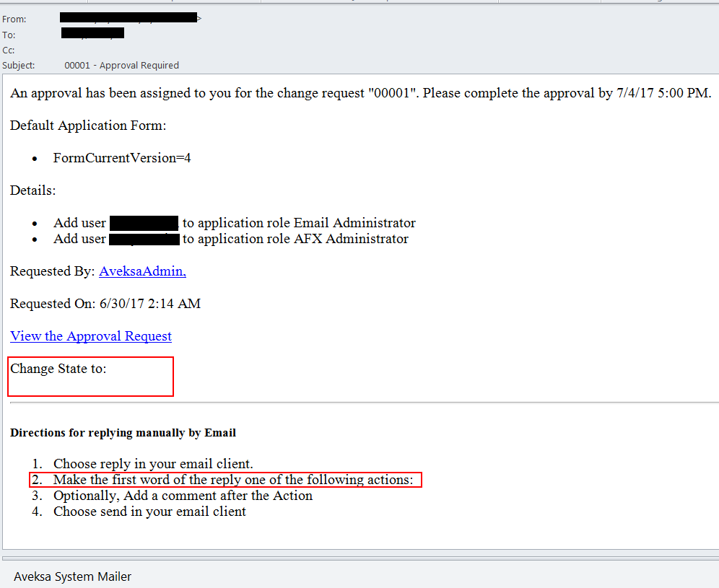719x588 pixels.
Task: Click a tab edge on the top toolbar strip
Action: pos(260,2)
